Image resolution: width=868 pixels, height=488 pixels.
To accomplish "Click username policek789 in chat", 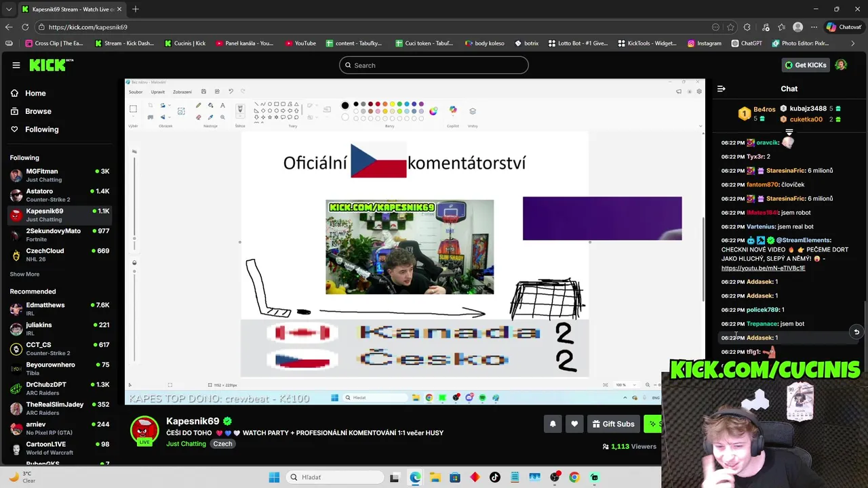I will coord(762,310).
